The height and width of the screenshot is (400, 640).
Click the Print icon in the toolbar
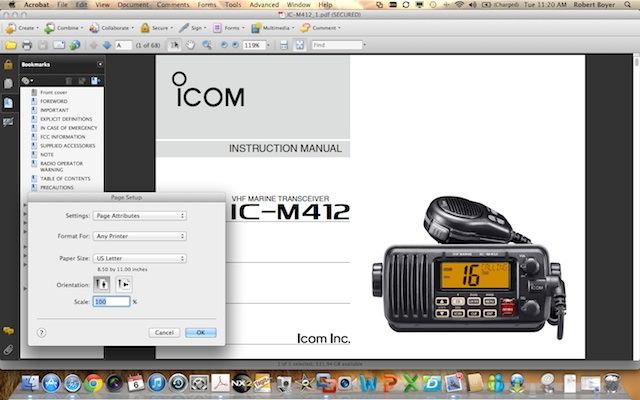pos(27,45)
